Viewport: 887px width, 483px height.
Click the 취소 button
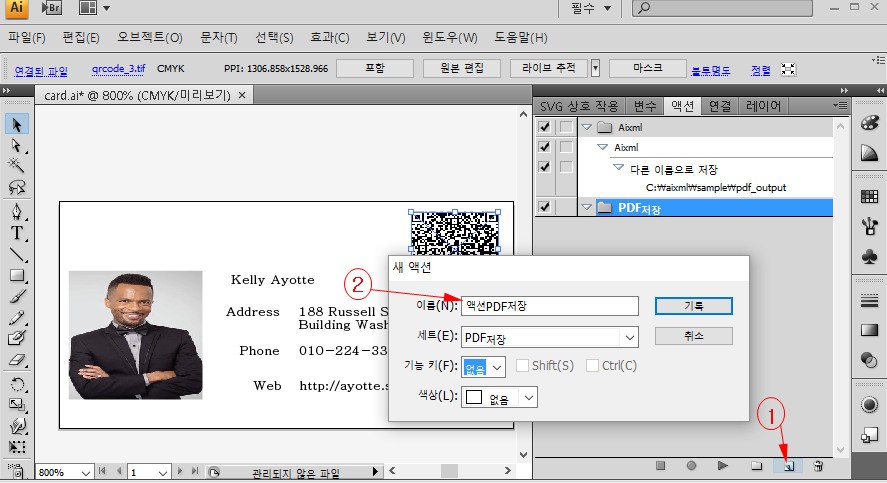[693, 336]
